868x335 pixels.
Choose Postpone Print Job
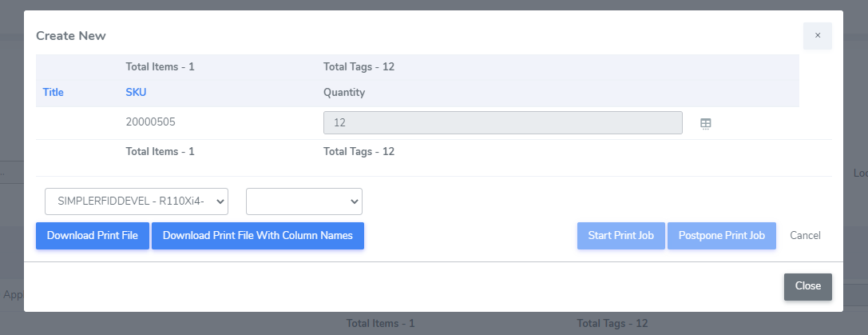click(x=721, y=236)
